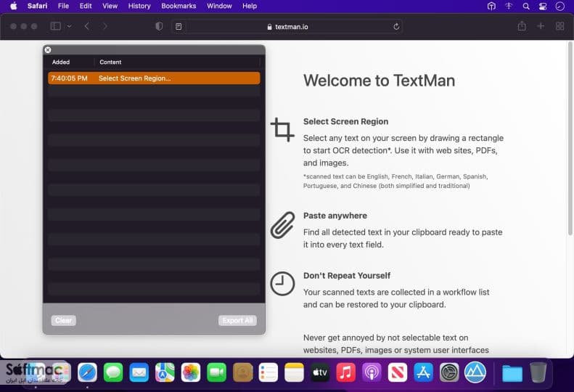
Task: Reload the page with the refresh icon
Action: click(396, 26)
